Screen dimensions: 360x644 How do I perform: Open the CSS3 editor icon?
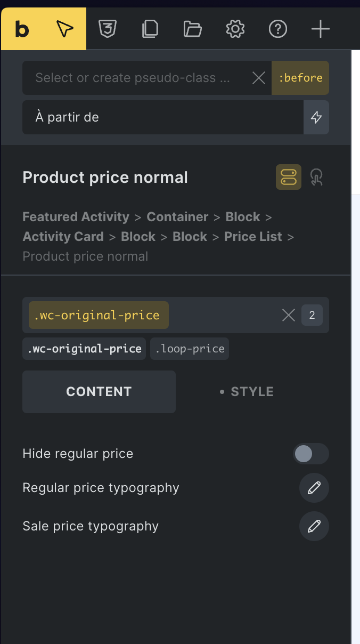tap(108, 29)
